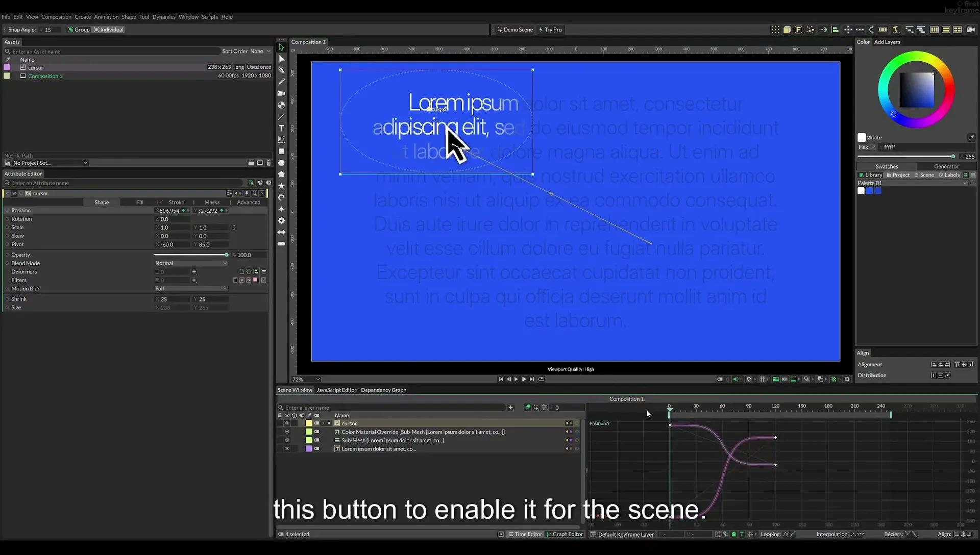Open the viewport zoom 72% dropdown
This screenshot has height=555, width=980.
306,380
